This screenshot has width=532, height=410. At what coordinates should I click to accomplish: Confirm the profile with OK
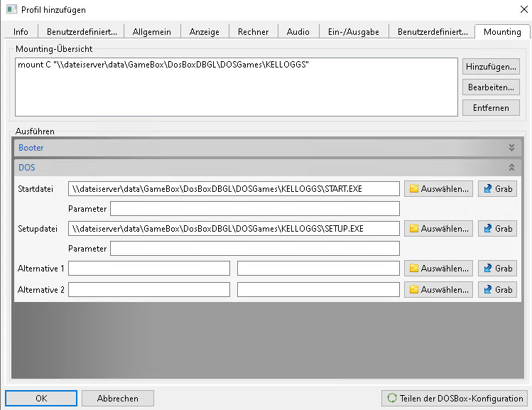40,398
